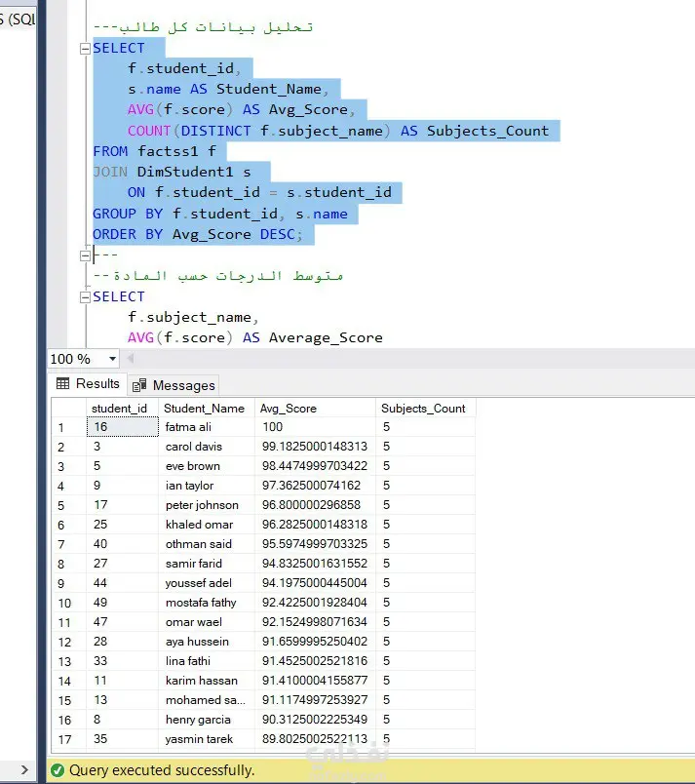Select the cell 'lina fathi'
The height and width of the screenshot is (784, 695).
pos(207,661)
